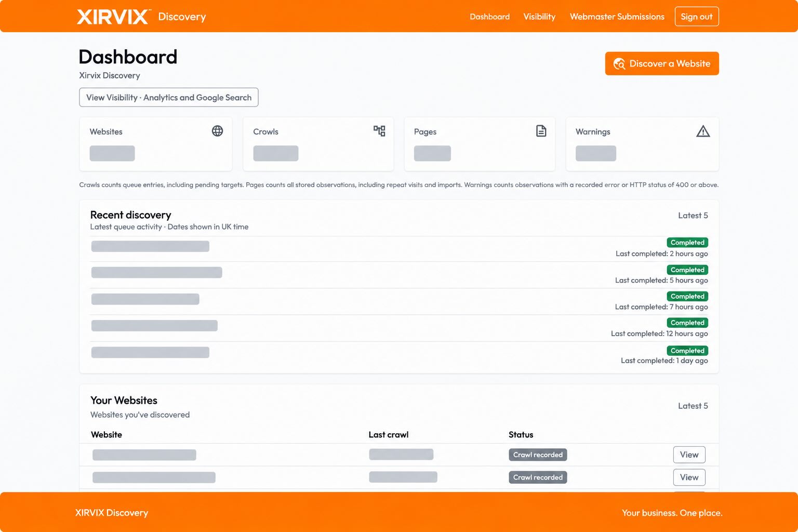Click the globe icon on Websites card

pyautogui.click(x=217, y=131)
